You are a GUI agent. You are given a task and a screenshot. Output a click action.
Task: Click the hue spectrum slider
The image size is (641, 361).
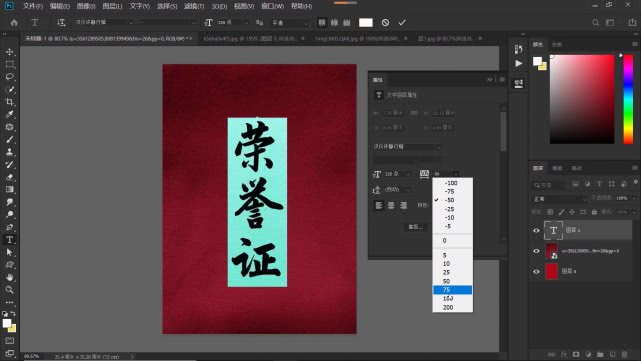[628, 99]
